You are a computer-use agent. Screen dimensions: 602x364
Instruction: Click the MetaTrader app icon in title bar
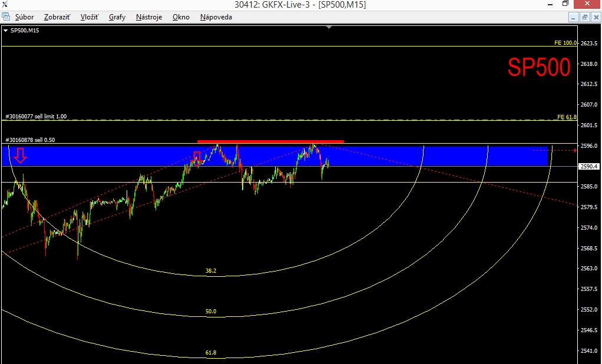[4, 4]
